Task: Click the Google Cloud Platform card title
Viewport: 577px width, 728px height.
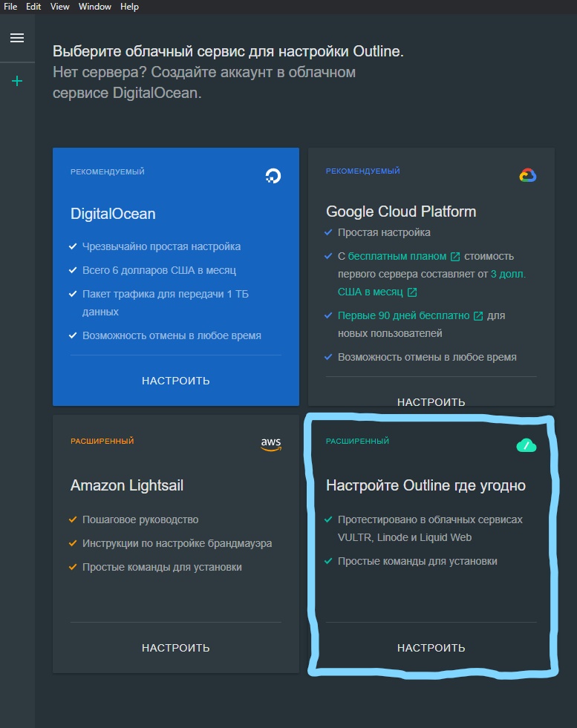Action: click(401, 211)
